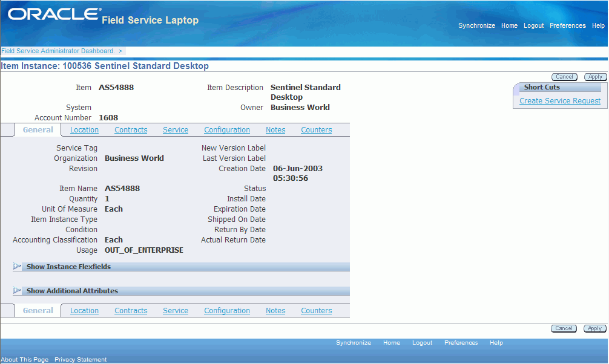The image size is (609, 364).
Task: Click the bottom Apply button
Action: (594, 328)
